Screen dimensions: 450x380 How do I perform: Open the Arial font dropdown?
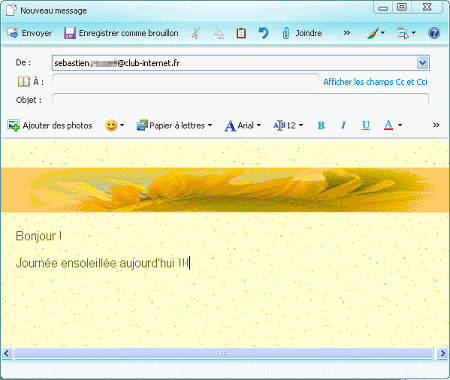pyautogui.click(x=243, y=126)
